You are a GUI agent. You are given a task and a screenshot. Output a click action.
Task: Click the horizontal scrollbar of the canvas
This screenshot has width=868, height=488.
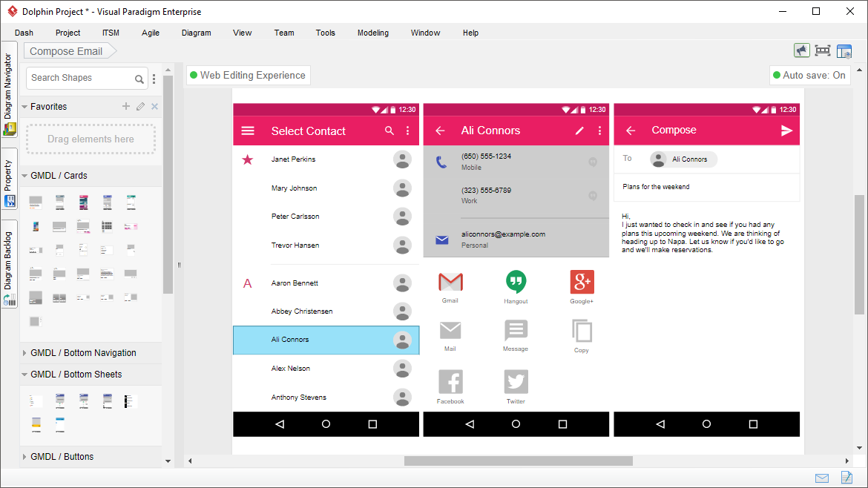click(518, 461)
